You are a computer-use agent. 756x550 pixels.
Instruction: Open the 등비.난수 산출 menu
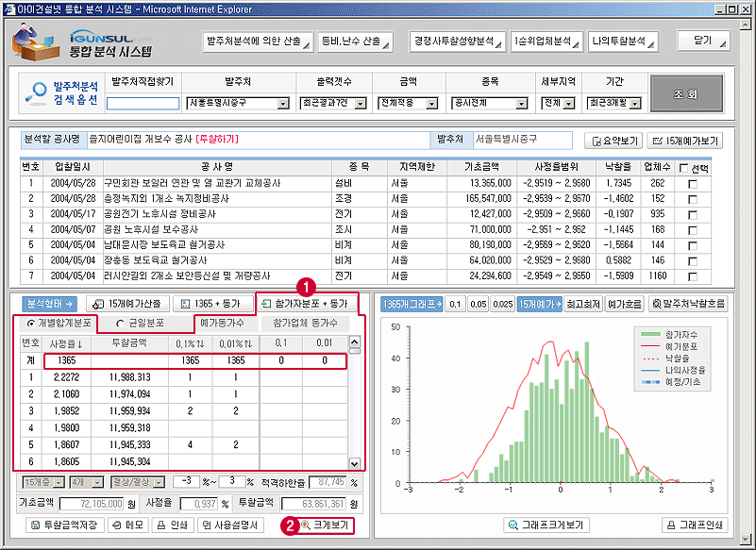point(355,42)
